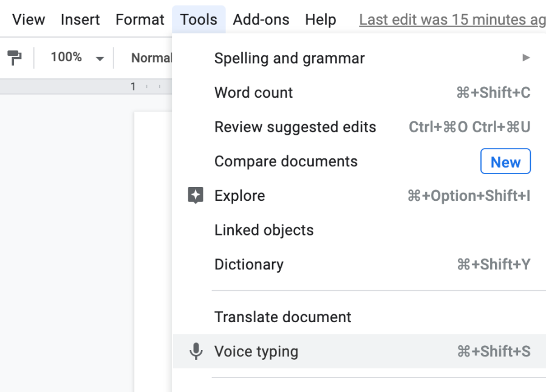Viewport: 546px width, 392px height.
Task: Choose Spelling and grammar
Action: [x=360, y=58]
